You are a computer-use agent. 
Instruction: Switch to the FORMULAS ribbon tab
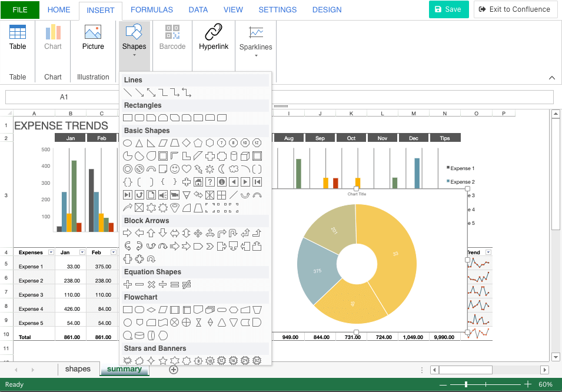[x=152, y=9]
